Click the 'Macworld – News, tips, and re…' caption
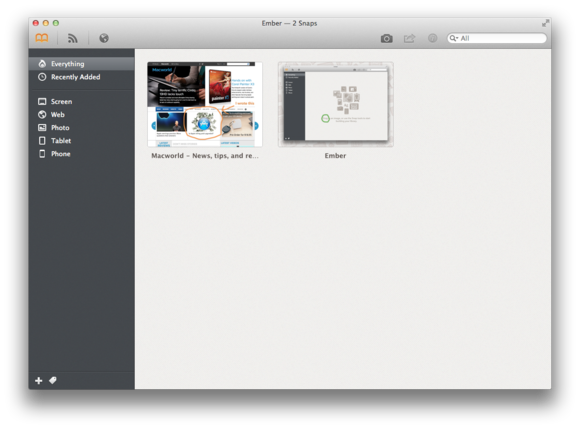 pos(205,156)
